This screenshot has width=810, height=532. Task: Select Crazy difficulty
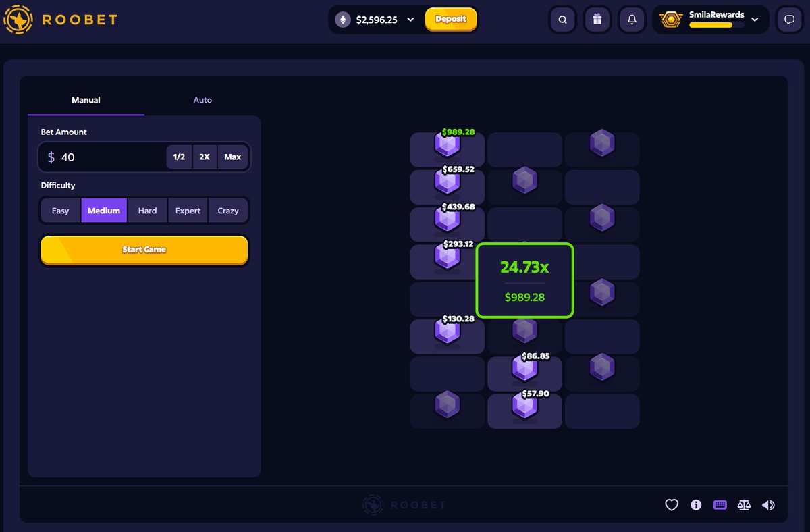(228, 211)
